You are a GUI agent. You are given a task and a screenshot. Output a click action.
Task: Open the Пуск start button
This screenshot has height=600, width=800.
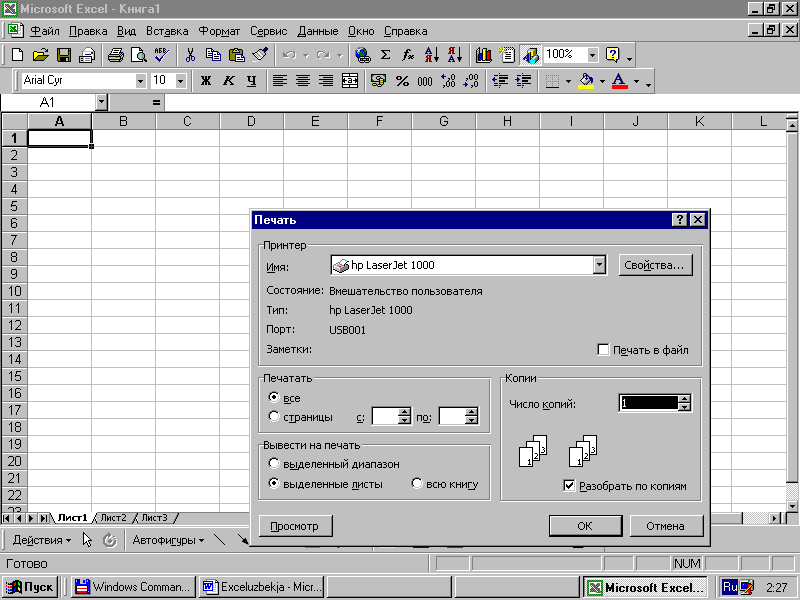click(30, 587)
